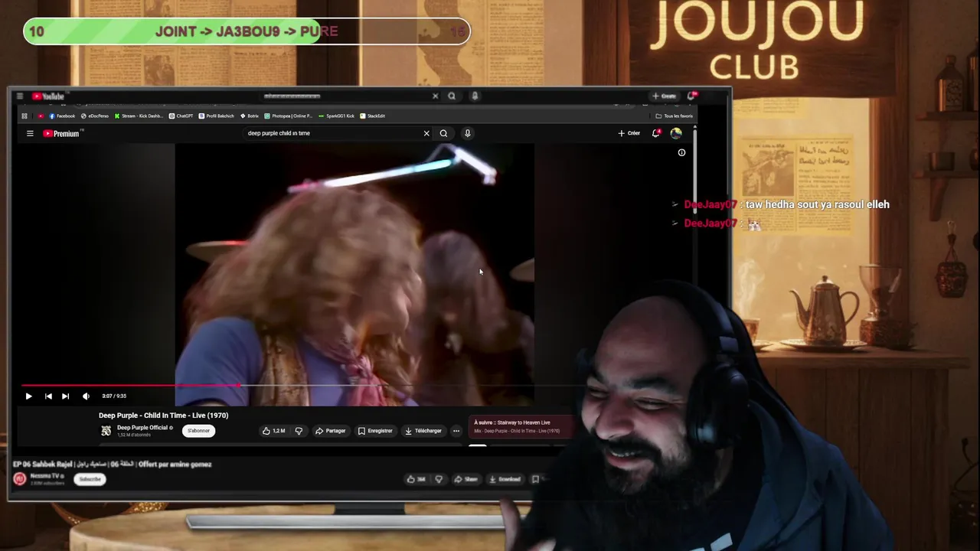Image resolution: width=980 pixels, height=551 pixels.
Task: Download video with Télécharger button
Action: (x=423, y=431)
